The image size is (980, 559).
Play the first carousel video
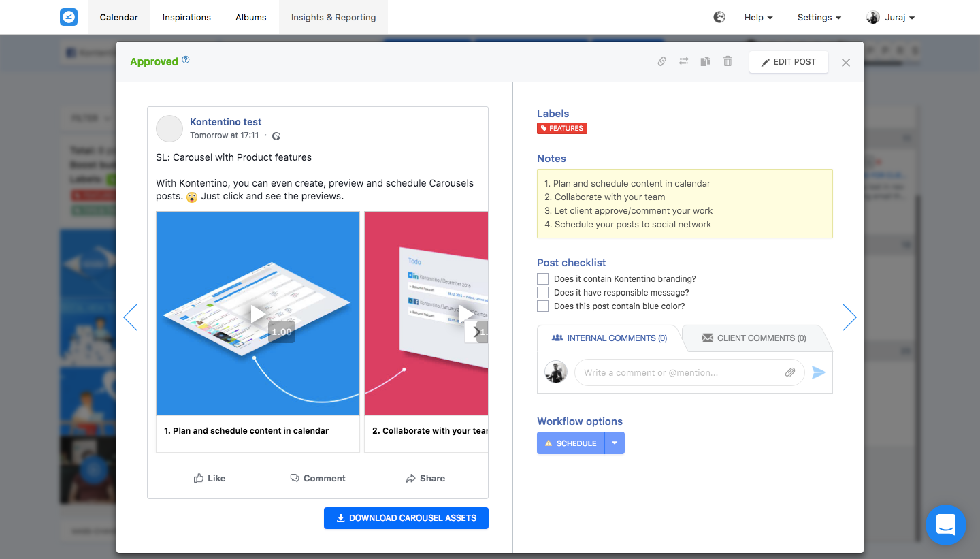(258, 314)
